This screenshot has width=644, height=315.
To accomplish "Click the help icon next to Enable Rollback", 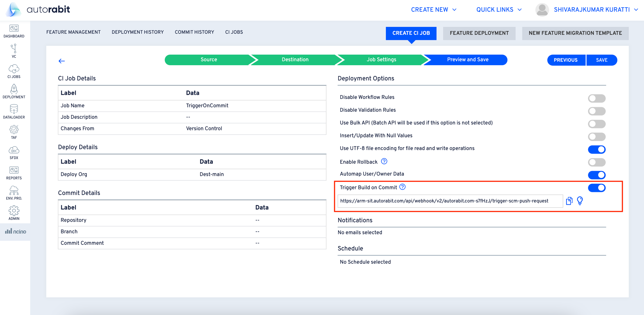I will click(x=384, y=161).
